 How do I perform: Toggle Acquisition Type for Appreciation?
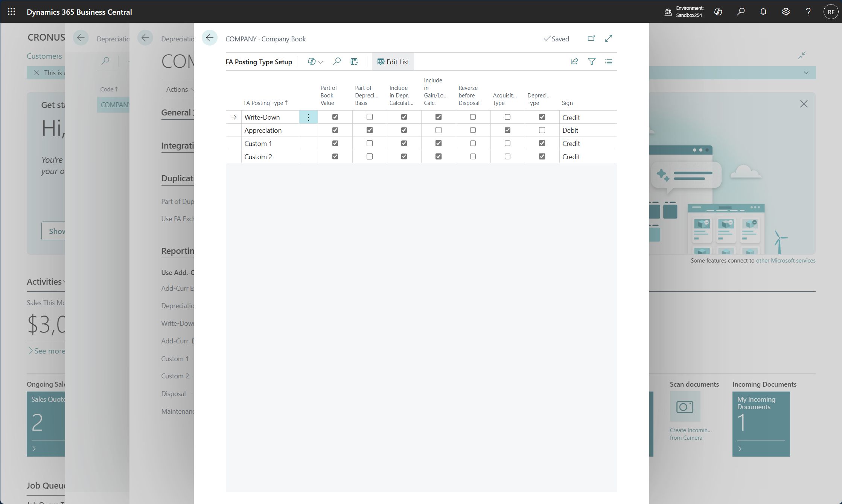tap(507, 130)
